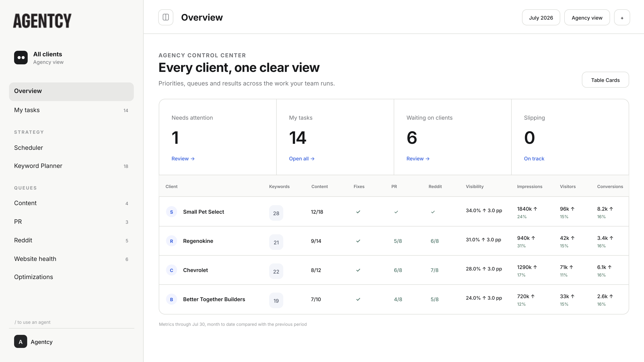Viewport: 644px width, 362px height.
Task: Open the July 2026 date selector
Action: click(x=541, y=17)
